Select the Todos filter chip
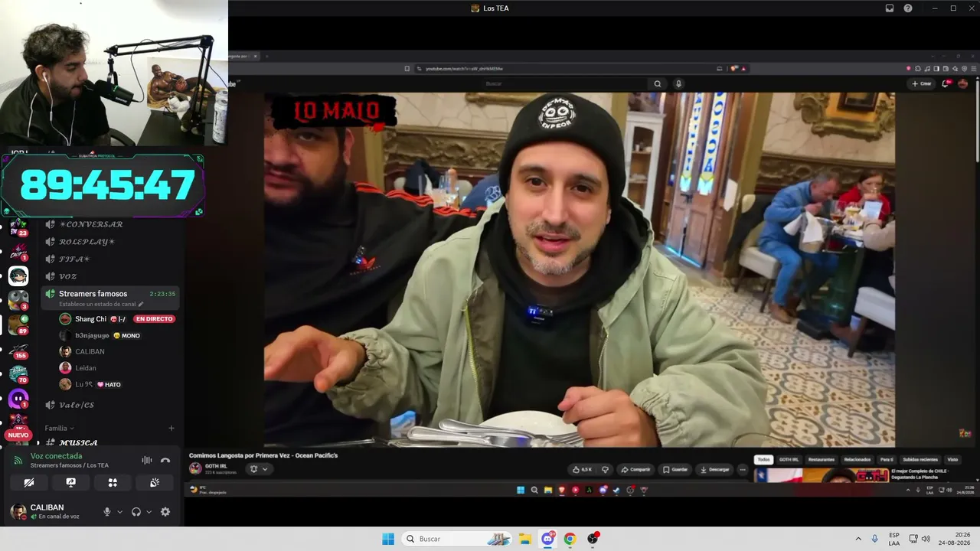Image resolution: width=980 pixels, height=551 pixels. tap(763, 459)
